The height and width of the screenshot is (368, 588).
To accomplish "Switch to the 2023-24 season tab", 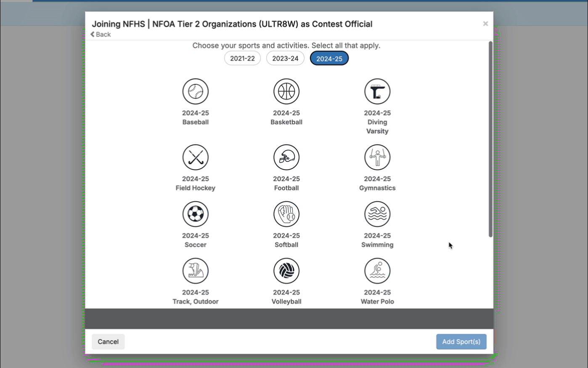I will 285,59.
